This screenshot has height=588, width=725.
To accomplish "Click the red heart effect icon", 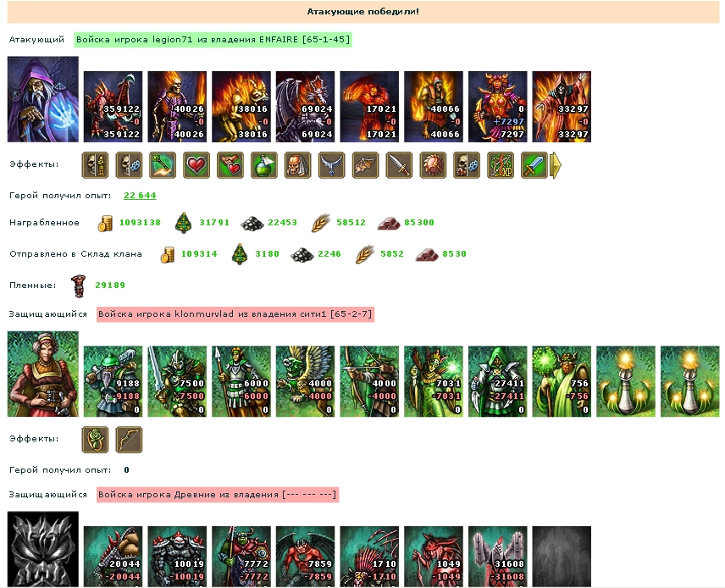I will (x=196, y=165).
